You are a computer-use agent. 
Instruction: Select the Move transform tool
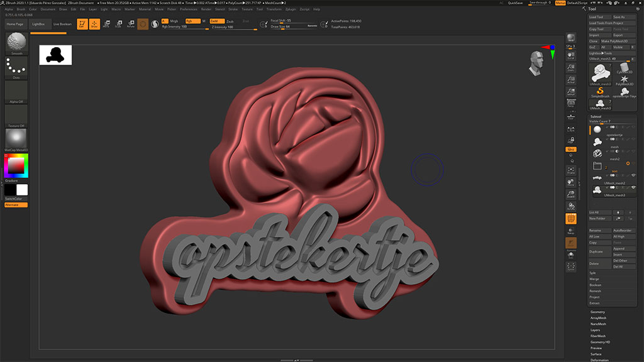tap(106, 25)
